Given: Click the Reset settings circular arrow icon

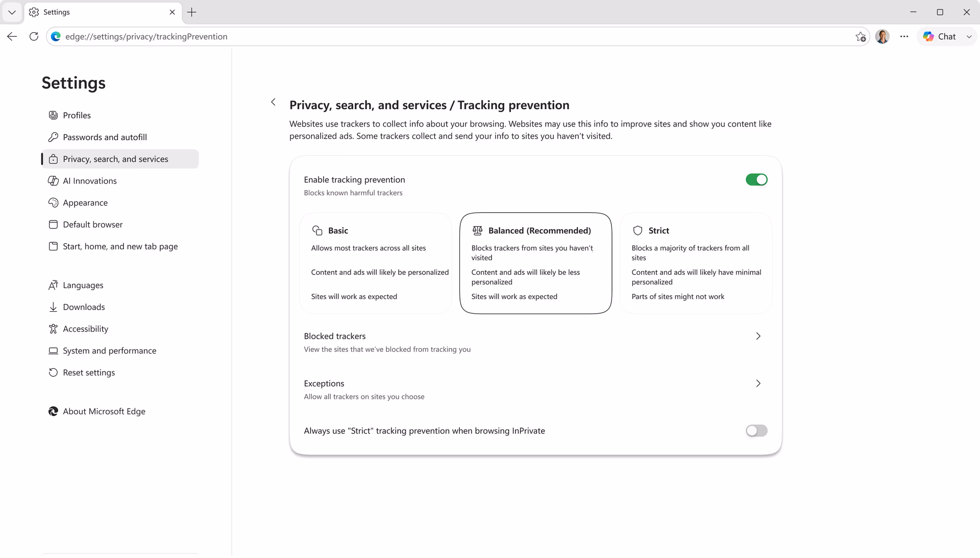Looking at the screenshot, I should 53,373.
